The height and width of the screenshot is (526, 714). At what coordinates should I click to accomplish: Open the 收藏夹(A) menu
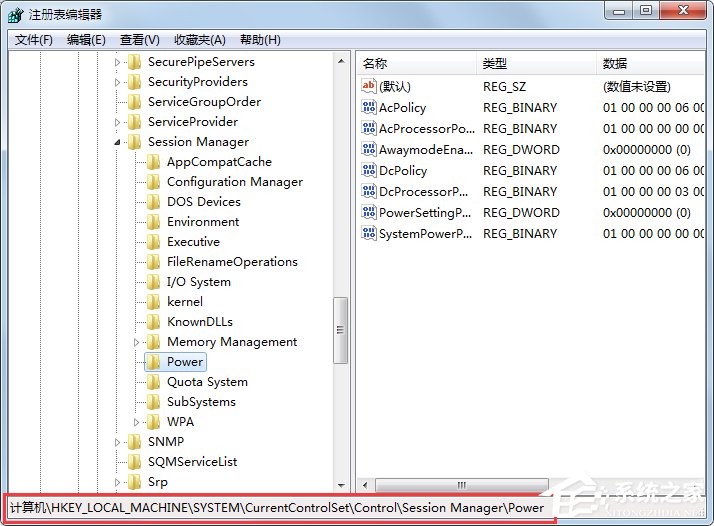(199, 40)
